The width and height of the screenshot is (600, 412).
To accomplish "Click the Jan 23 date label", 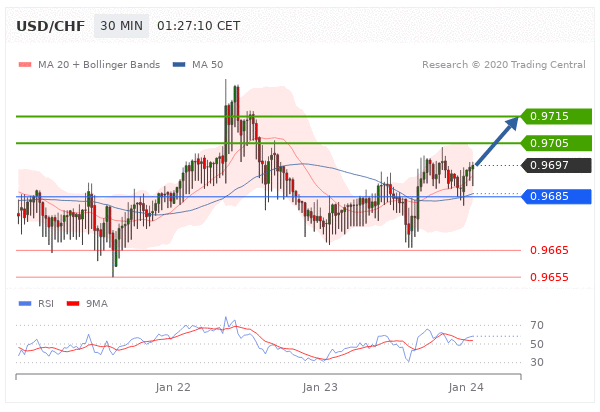I will click(x=320, y=388).
